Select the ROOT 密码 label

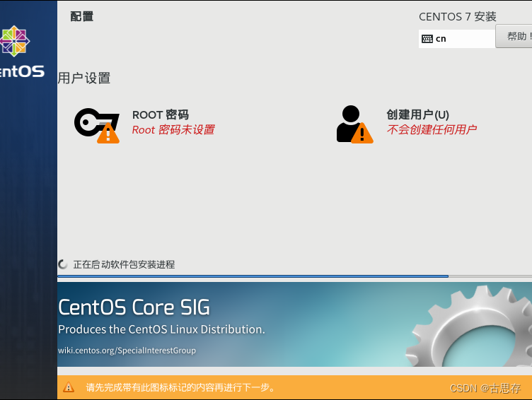pos(161,114)
